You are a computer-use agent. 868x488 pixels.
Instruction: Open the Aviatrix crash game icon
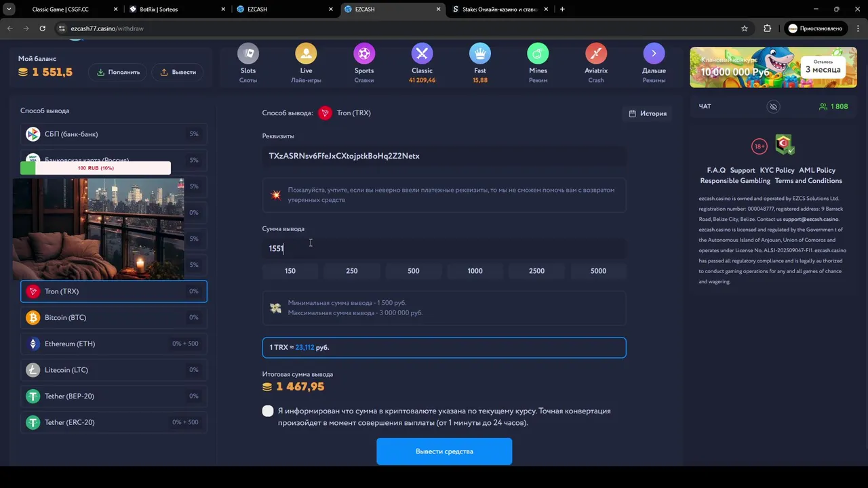[596, 54]
